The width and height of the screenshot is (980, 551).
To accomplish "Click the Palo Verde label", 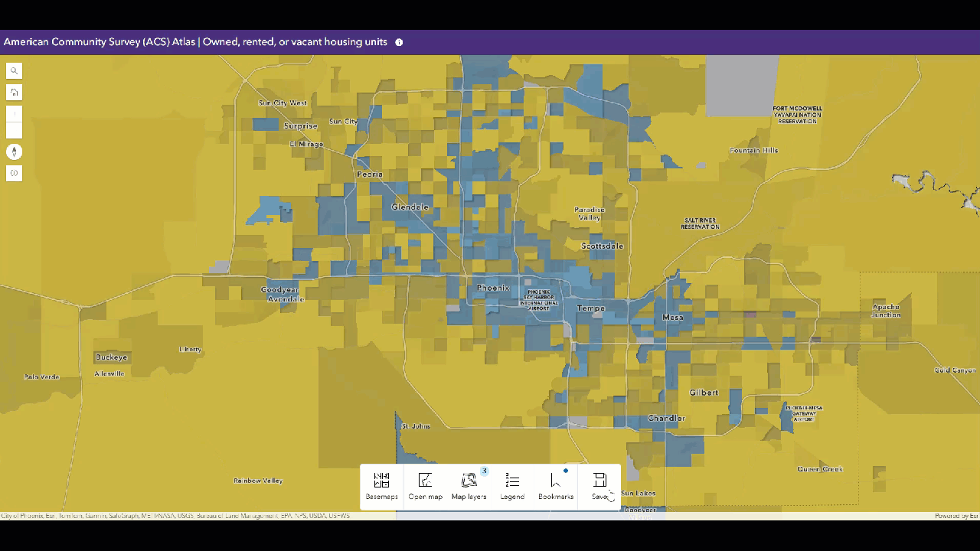I will click(41, 377).
